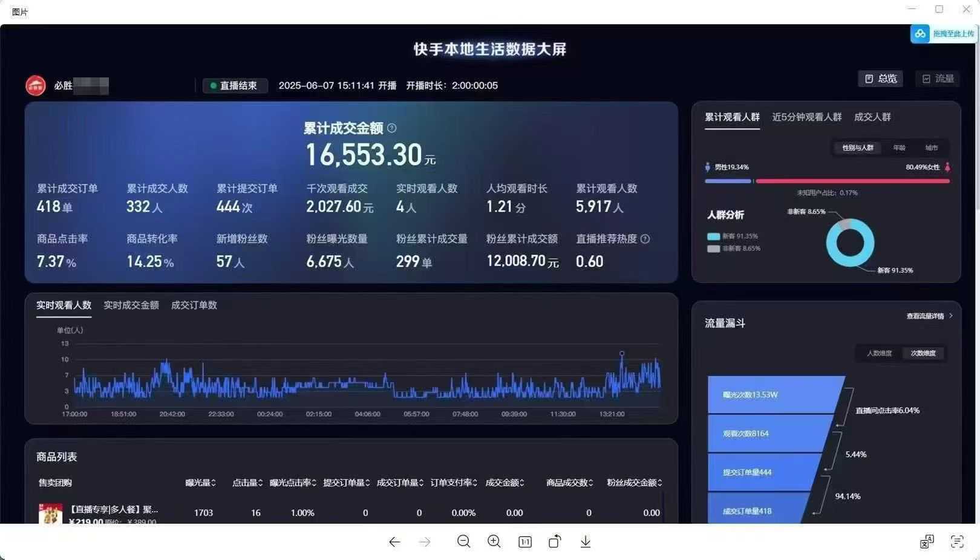Zoom in using the plus magnifier
980x560 pixels.
click(x=494, y=542)
